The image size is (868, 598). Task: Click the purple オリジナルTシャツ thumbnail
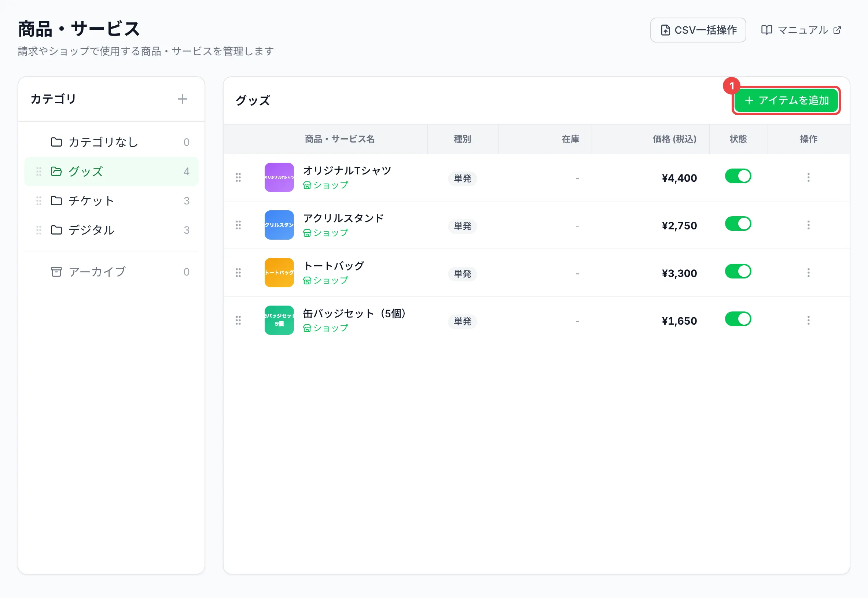pos(279,177)
